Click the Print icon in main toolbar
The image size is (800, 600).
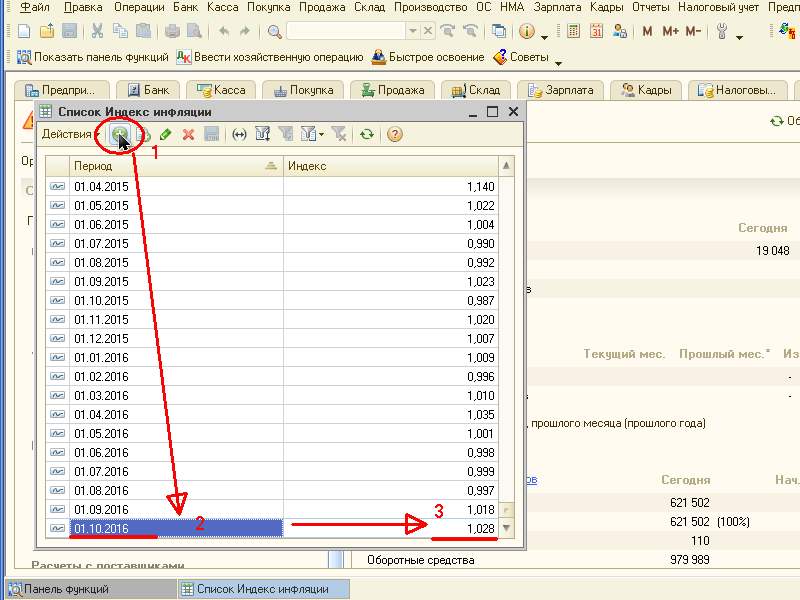coord(172,31)
